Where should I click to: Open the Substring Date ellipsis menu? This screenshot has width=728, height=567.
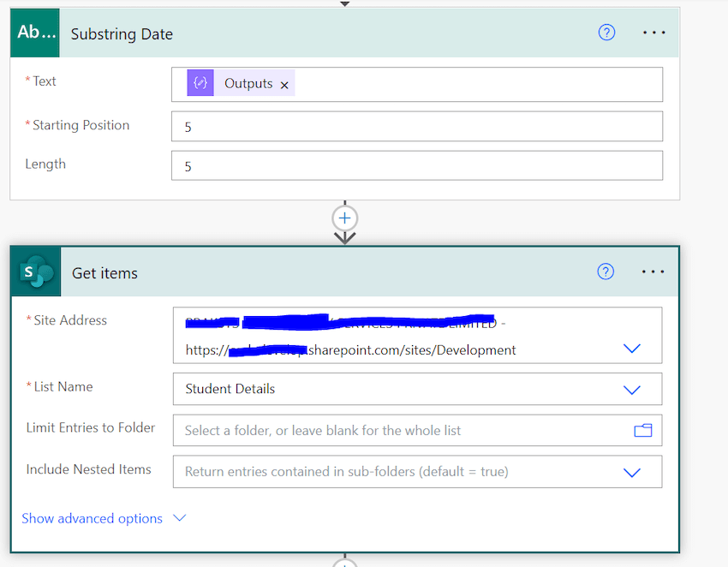[x=653, y=32]
